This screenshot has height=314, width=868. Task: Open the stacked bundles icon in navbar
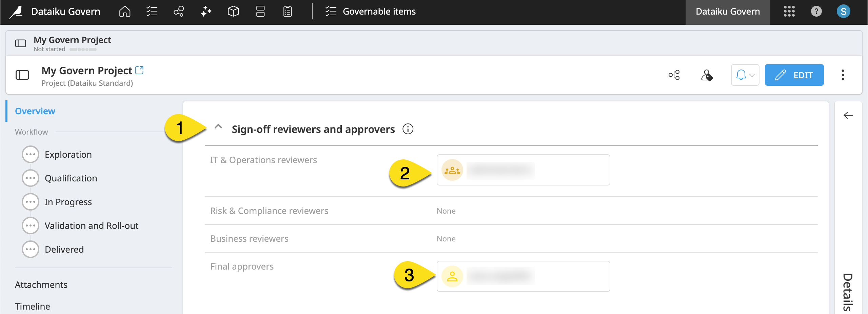coord(260,12)
